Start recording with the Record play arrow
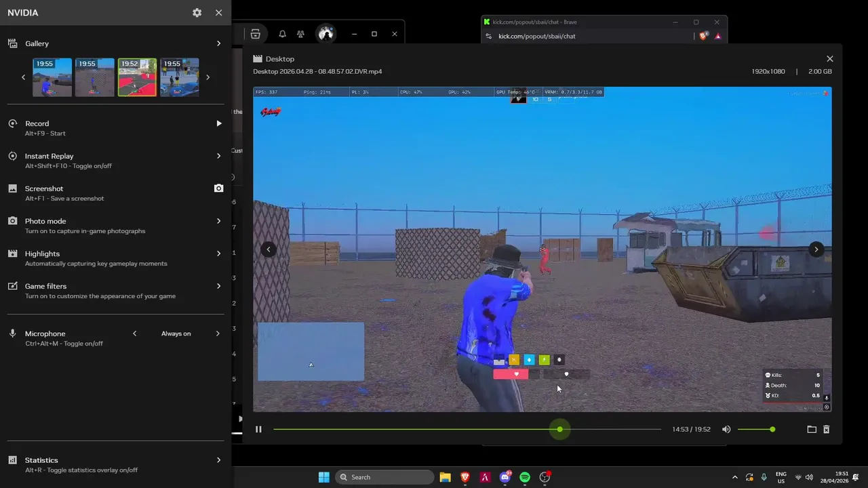The image size is (868, 488). [x=218, y=123]
